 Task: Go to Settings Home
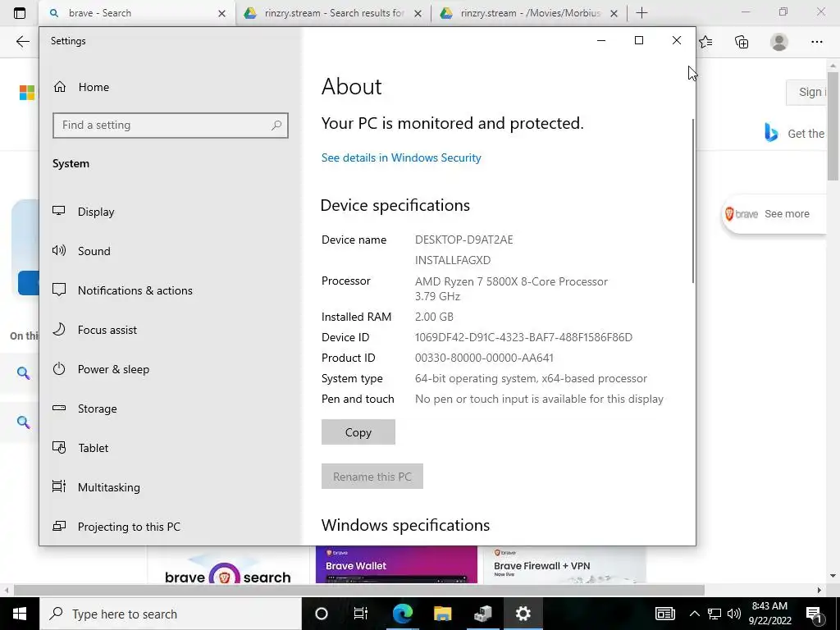(x=81, y=87)
